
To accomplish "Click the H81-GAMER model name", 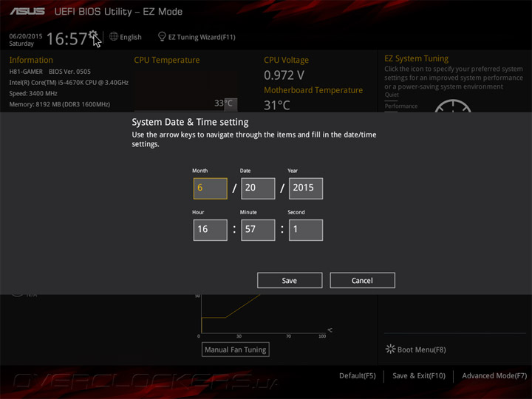I will 26,72.
